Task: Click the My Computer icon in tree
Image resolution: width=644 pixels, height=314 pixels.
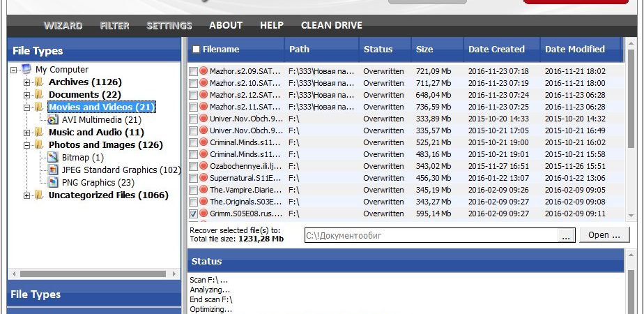Action: [x=26, y=69]
